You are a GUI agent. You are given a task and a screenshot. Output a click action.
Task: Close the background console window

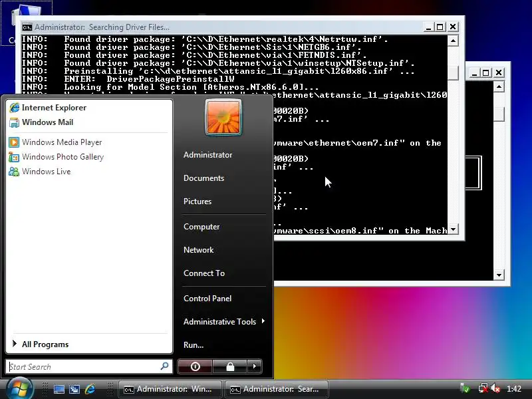499,72
